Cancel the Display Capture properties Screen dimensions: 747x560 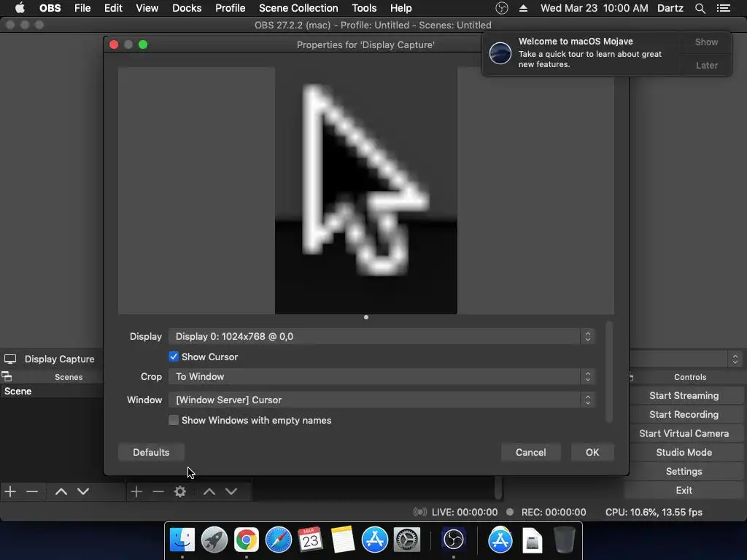[x=531, y=452]
